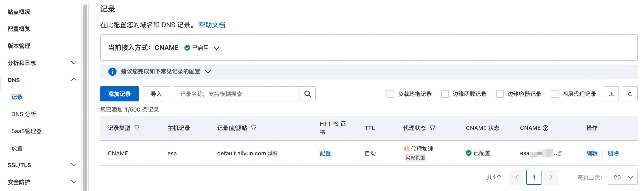644x191 pixels.
Task: Check the 边缘函数记录 checkbox
Action: (x=445, y=94)
